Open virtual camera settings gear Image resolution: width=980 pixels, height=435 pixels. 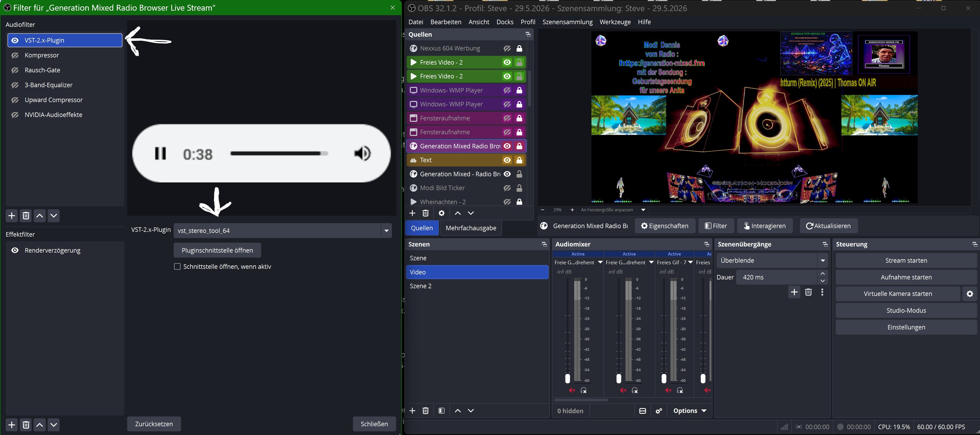point(970,294)
